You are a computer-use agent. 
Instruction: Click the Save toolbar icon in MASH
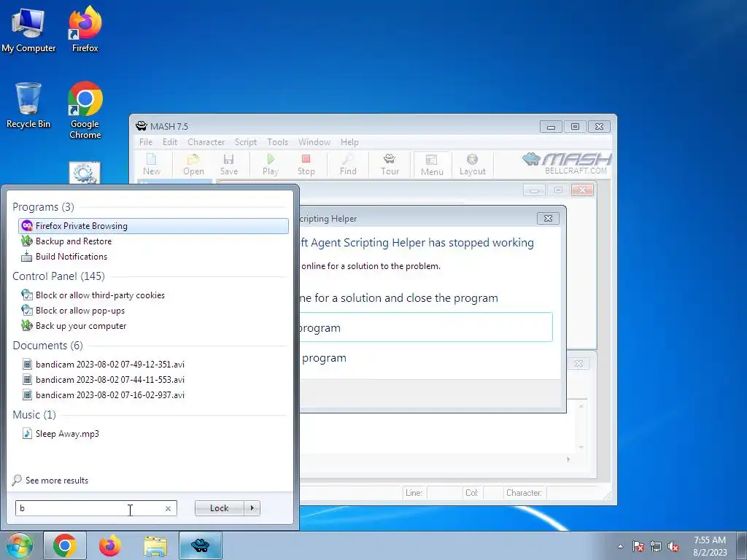[x=228, y=165]
